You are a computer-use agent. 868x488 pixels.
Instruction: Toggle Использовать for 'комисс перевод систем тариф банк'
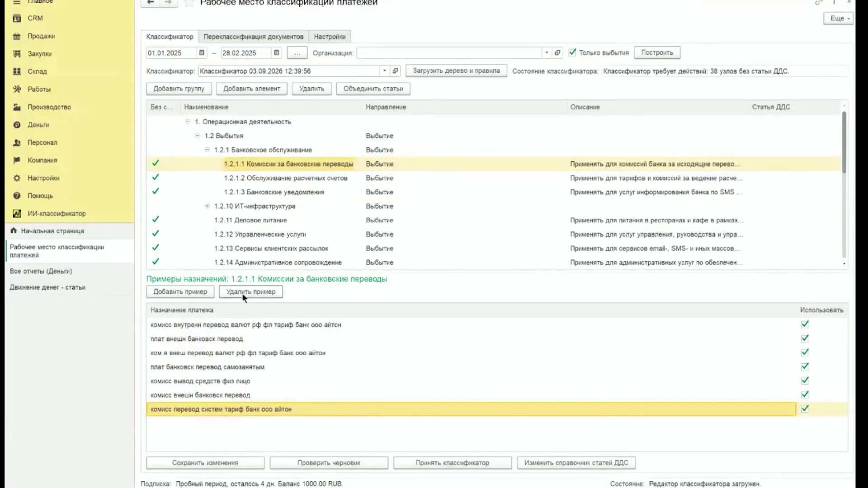(x=805, y=409)
